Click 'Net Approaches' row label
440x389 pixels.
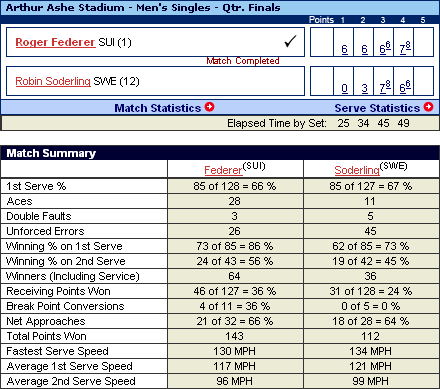pos(46,321)
